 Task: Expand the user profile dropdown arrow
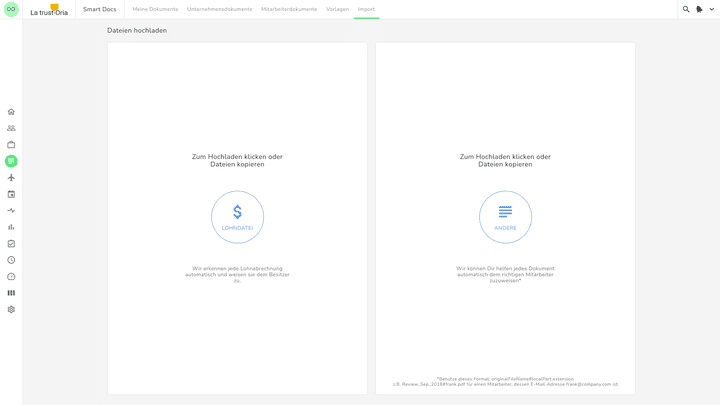tap(711, 9)
